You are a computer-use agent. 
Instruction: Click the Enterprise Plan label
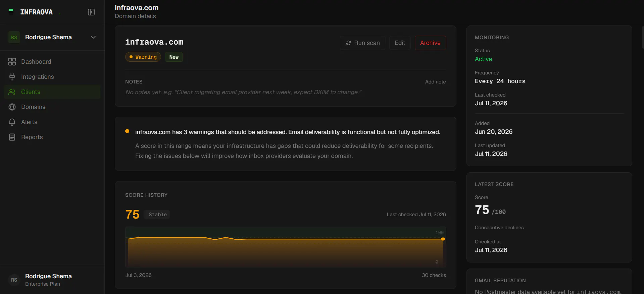pos(43,284)
